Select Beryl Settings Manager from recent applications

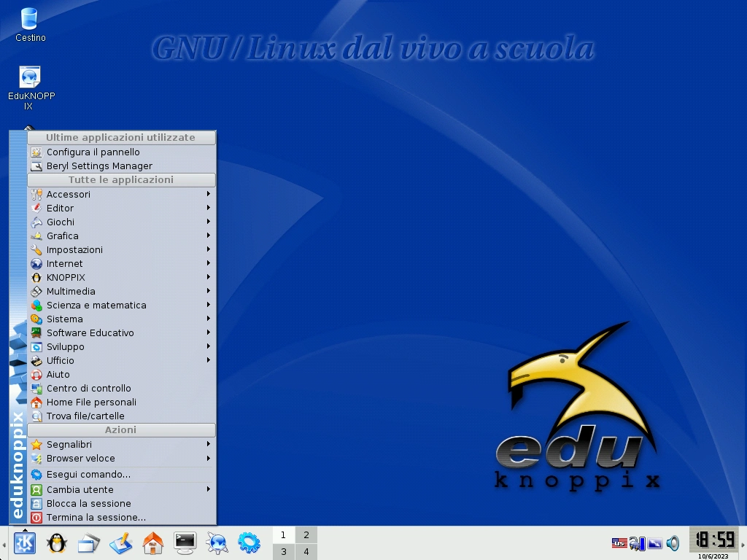[99, 166]
